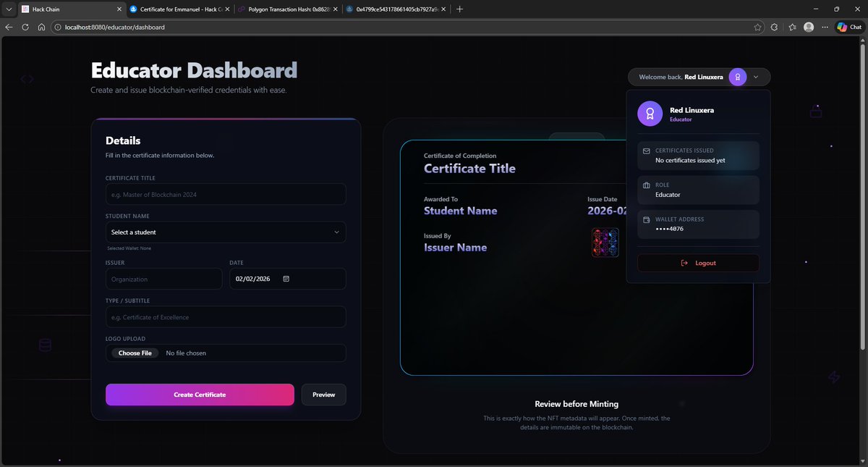The width and height of the screenshot is (868, 467).
Task: Open browser extensions puzzle icon
Action: point(775,27)
